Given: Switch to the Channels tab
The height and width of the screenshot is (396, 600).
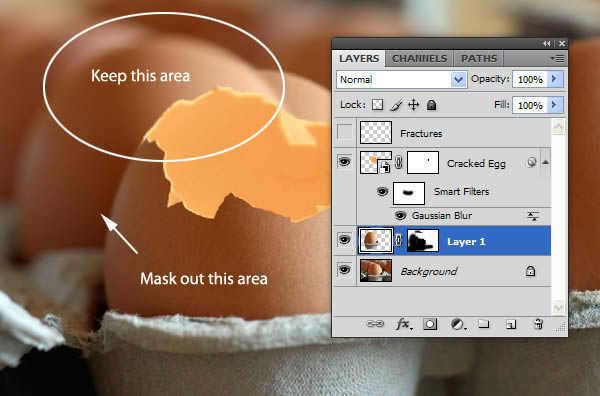Looking at the screenshot, I should coord(419,59).
